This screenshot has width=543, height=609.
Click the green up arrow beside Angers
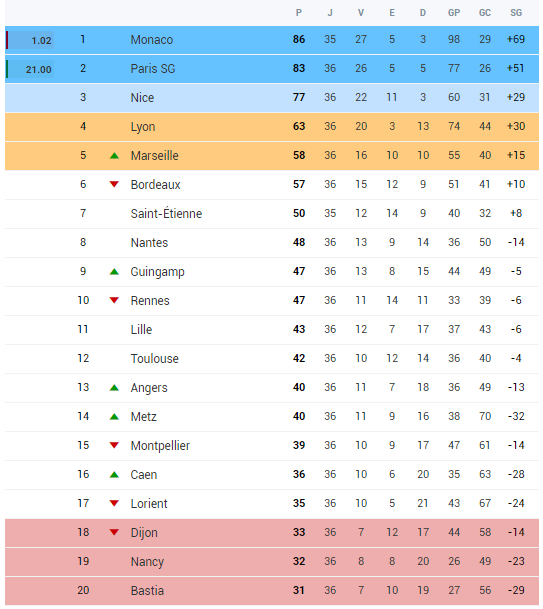pos(114,388)
